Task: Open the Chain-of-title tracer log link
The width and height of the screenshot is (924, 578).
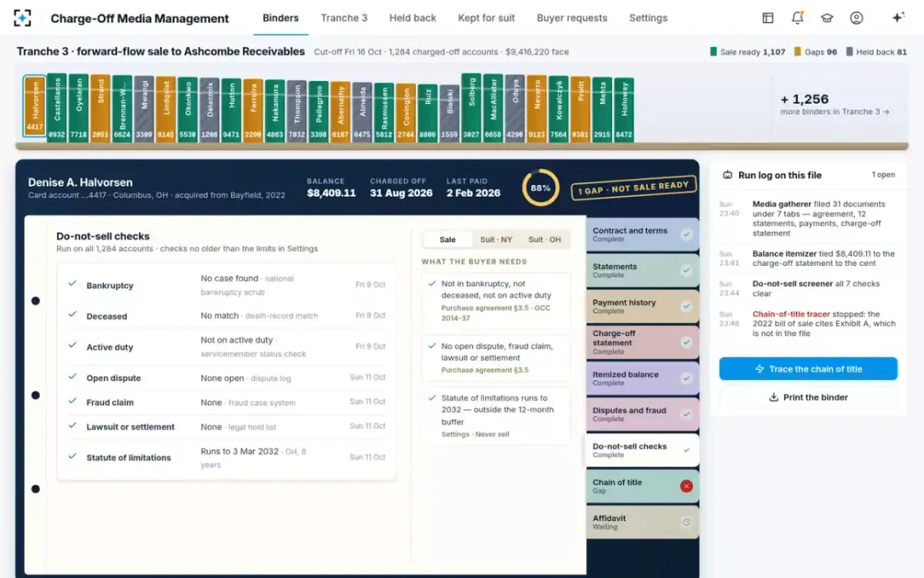Action: (x=790, y=314)
